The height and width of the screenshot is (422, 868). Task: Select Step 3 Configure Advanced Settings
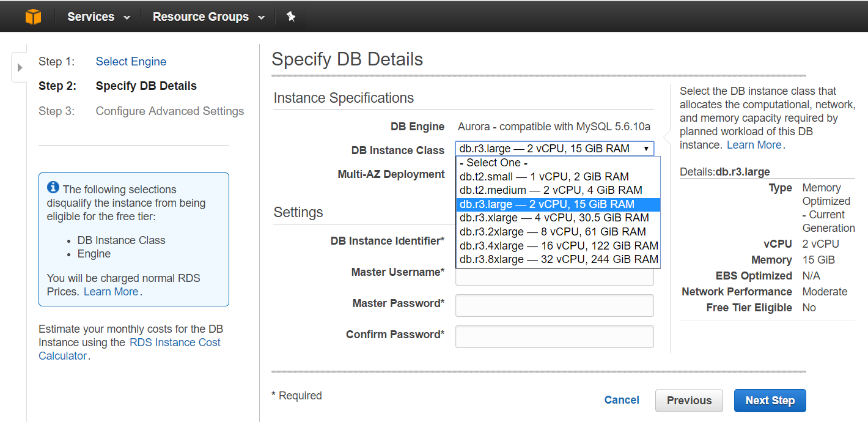point(170,111)
